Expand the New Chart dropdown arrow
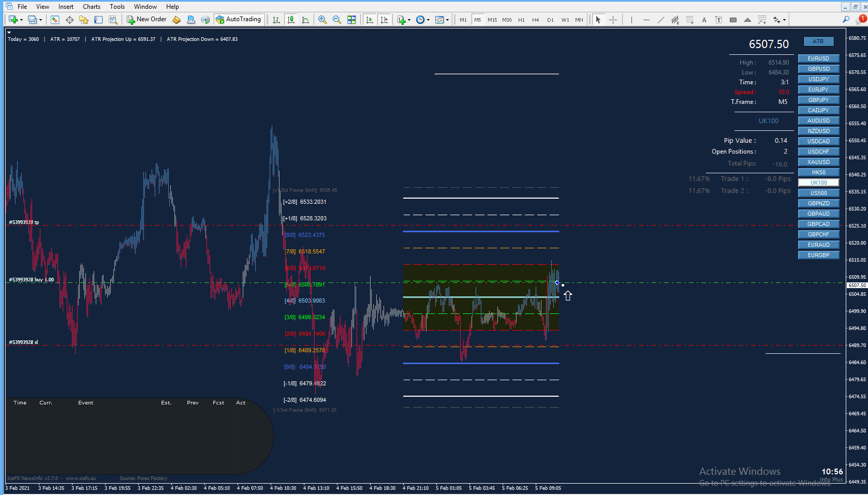Screen dimensions: 868x495 (21, 20)
